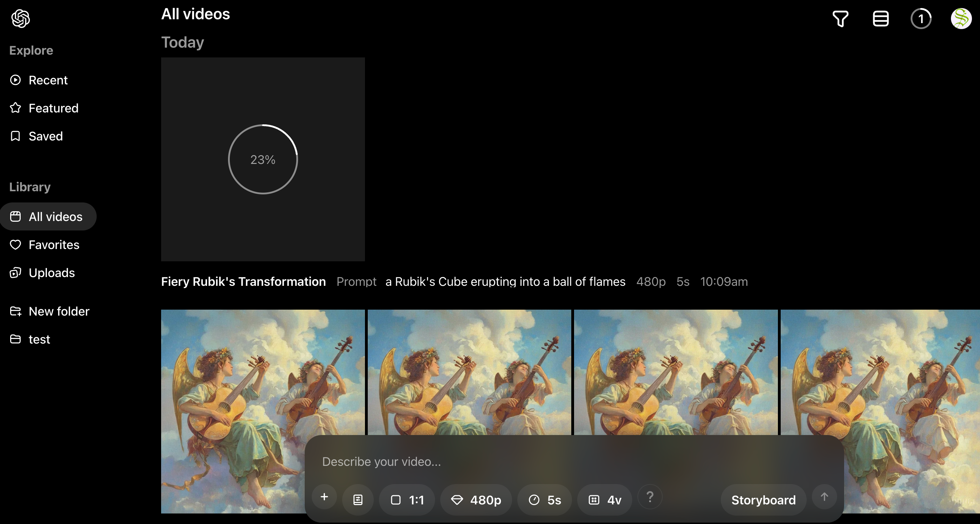The image size is (980, 524).
Task: Open the 5s duration dropdown
Action: (x=544, y=499)
